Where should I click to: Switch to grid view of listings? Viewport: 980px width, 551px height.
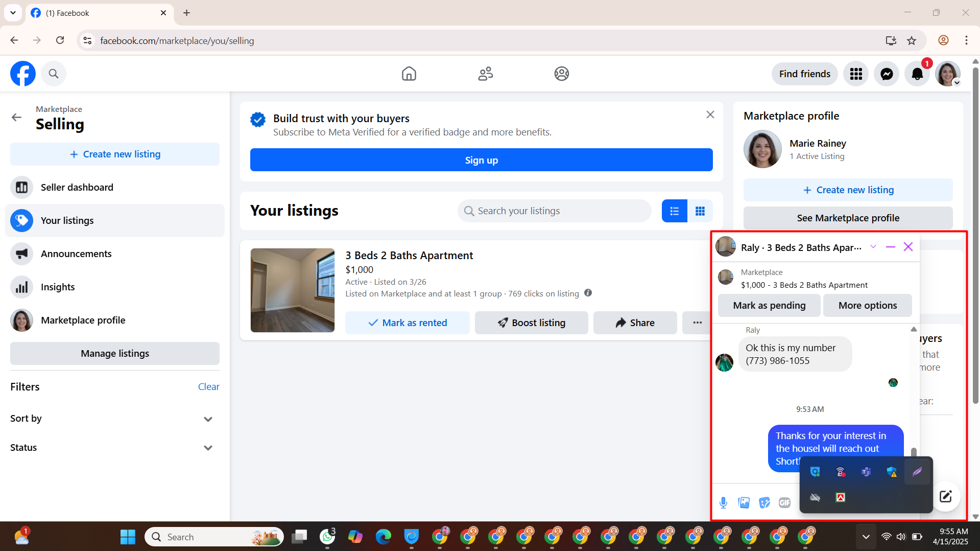[700, 211]
